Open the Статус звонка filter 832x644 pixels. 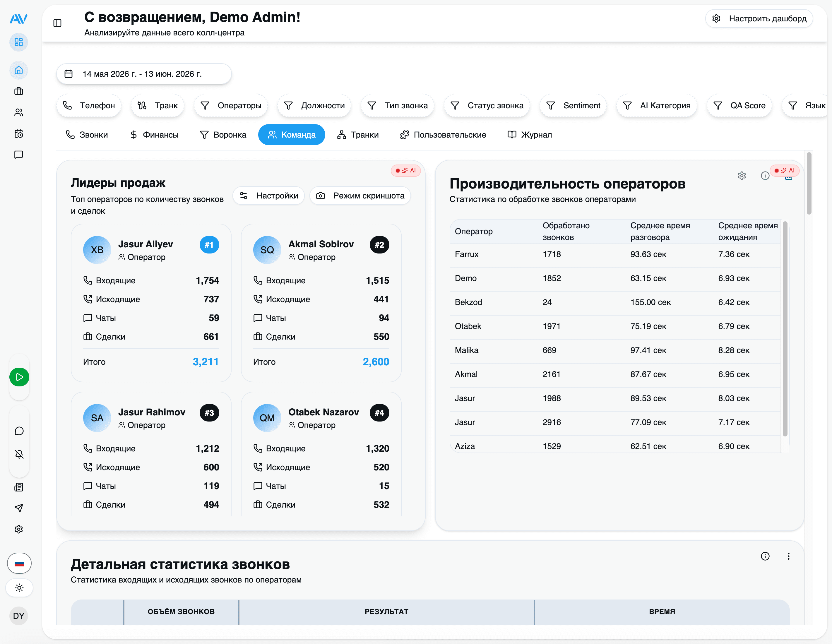(487, 105)
